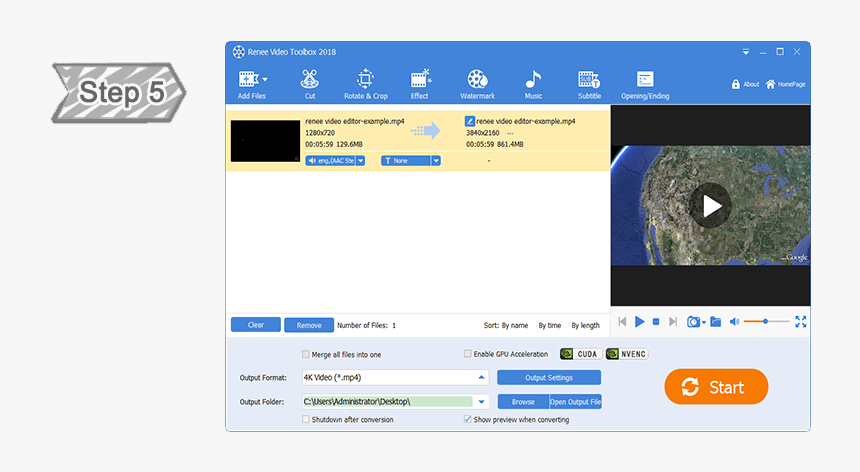Sort files By name
This screenshot has height=472, width=860.
click(514, 326)
